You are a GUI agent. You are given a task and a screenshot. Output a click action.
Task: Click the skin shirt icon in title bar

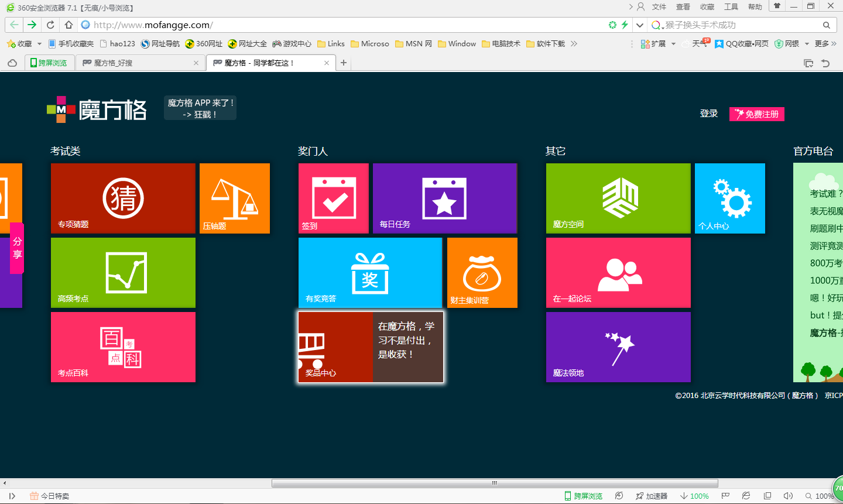coord(777,6)
